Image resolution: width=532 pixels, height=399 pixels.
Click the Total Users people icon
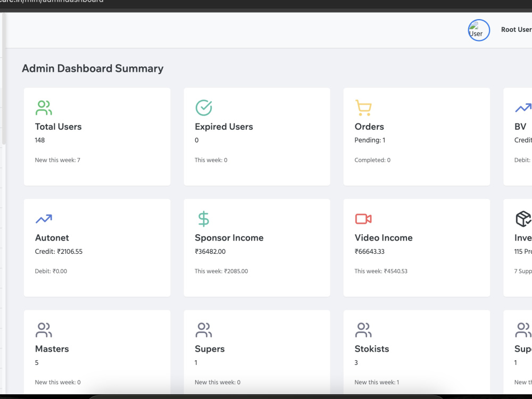pos(44,108)
